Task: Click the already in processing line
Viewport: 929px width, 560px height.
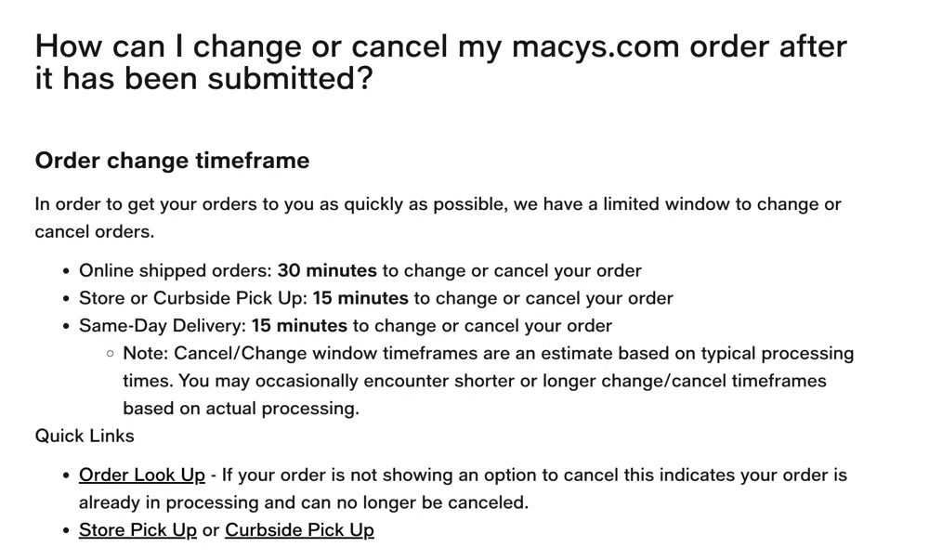Action: (x=303, y=502)
